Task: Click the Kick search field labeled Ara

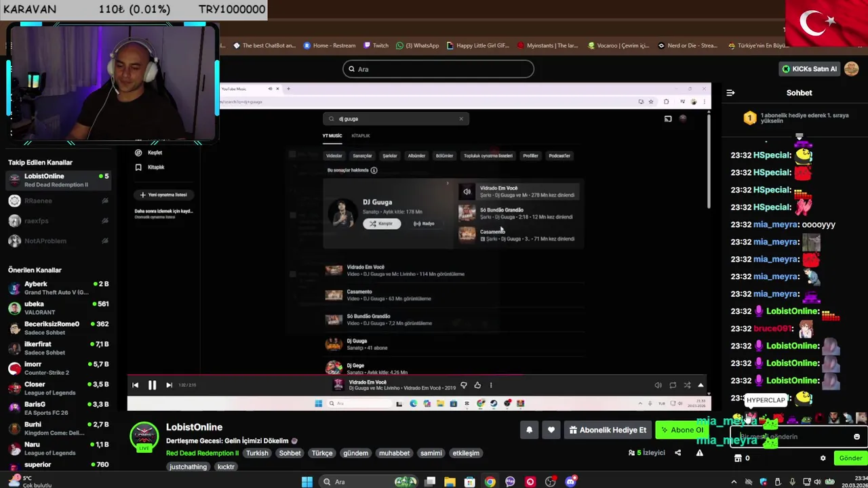Action: click(438, 69)
